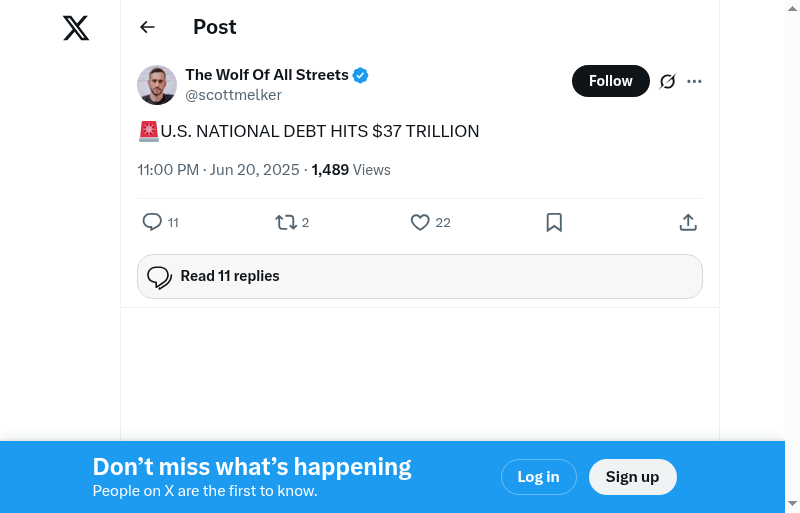Click the Log in button
This screenshot has height=513, width=800.
point(538,477)
